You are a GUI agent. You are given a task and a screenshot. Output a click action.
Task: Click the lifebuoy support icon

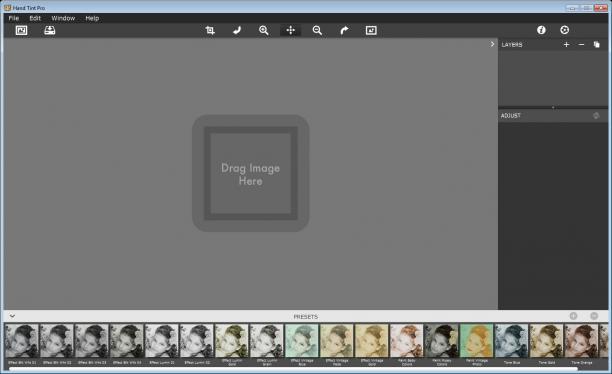[x=564, y=30]
